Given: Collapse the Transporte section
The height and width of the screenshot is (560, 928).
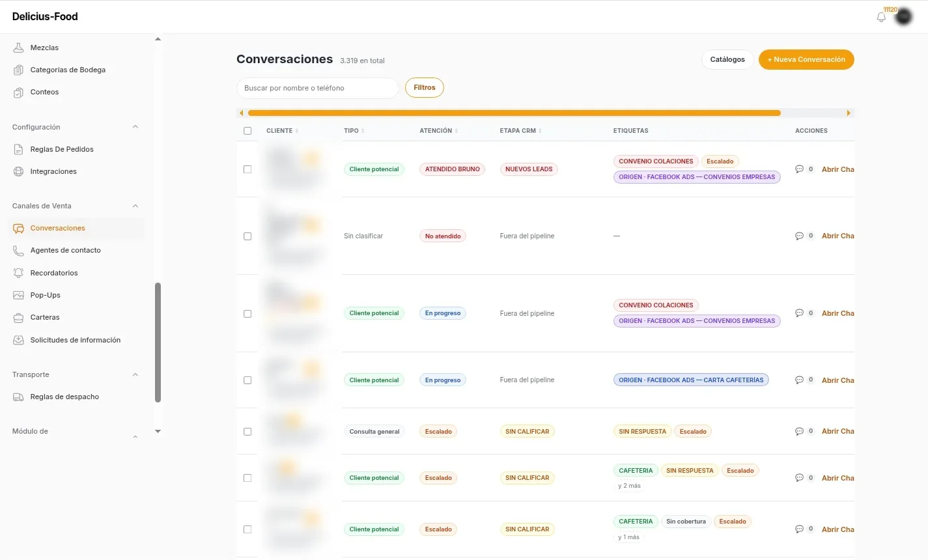Looking at the screenshot, I should tap(135, 374).
